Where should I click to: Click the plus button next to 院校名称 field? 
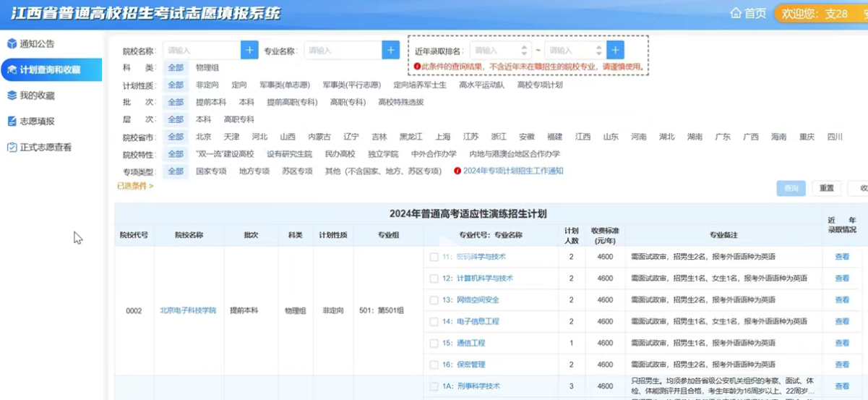point(249,50)
